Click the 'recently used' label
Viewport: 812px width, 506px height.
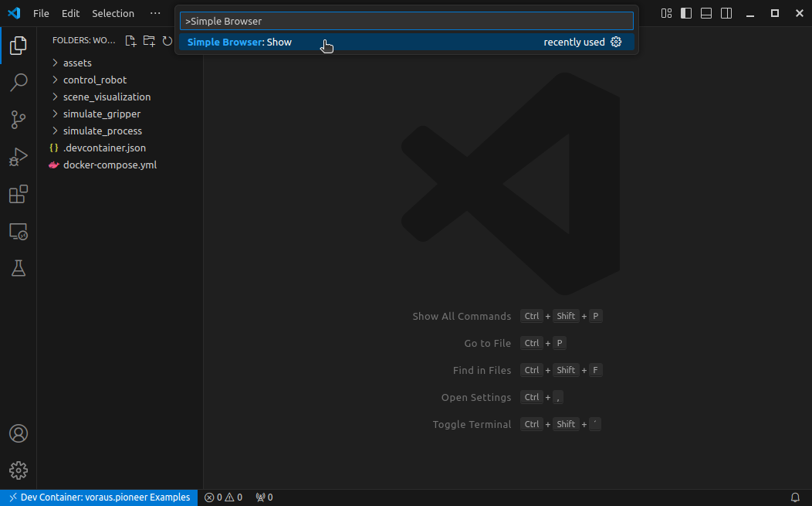click(x=574, y=42)
